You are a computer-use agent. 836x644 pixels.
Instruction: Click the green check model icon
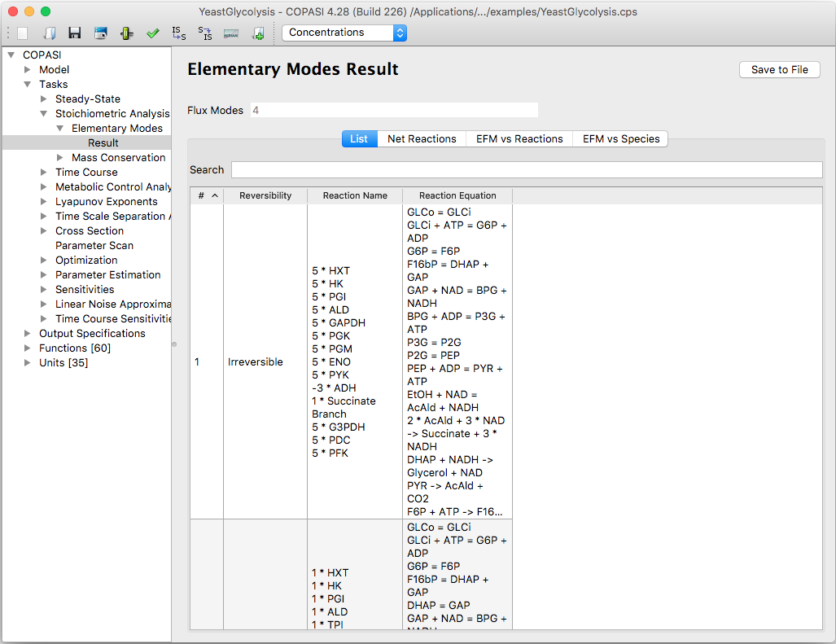pos(153,33)
